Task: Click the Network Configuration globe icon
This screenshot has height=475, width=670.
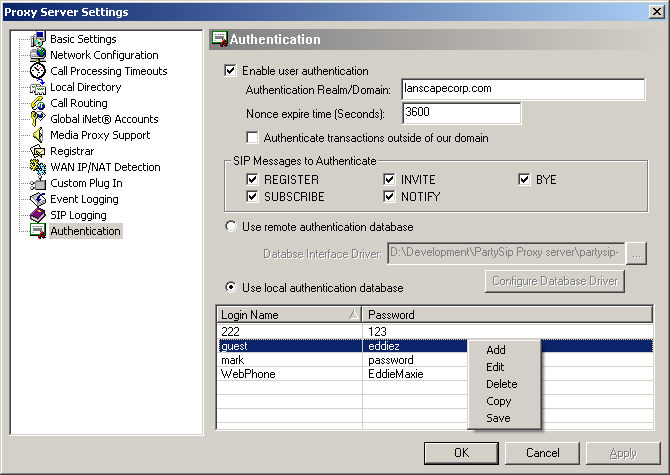Action: coord(38,55)
